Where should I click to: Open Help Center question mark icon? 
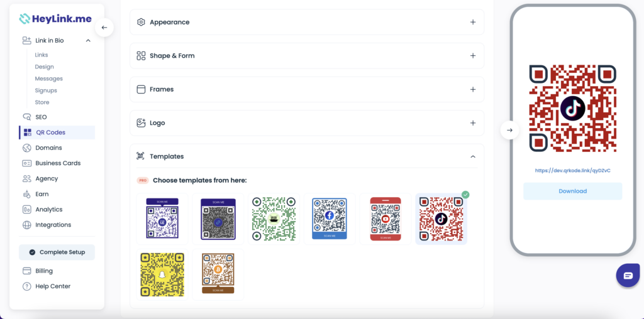pos(27,286)
